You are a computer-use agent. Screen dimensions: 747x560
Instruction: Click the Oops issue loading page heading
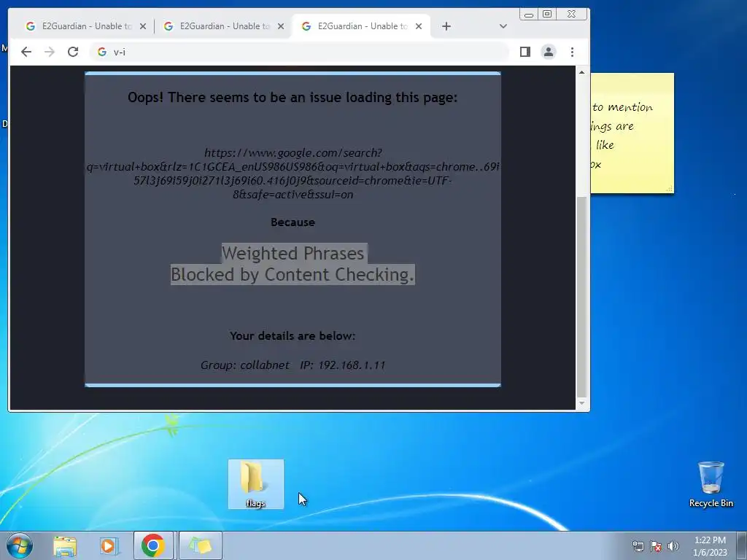(x=293, y=97)
